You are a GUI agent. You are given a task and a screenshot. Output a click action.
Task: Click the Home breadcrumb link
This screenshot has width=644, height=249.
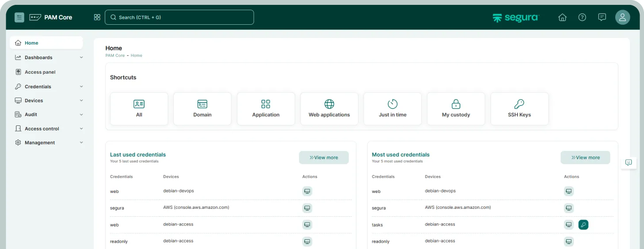coord(137,56)
